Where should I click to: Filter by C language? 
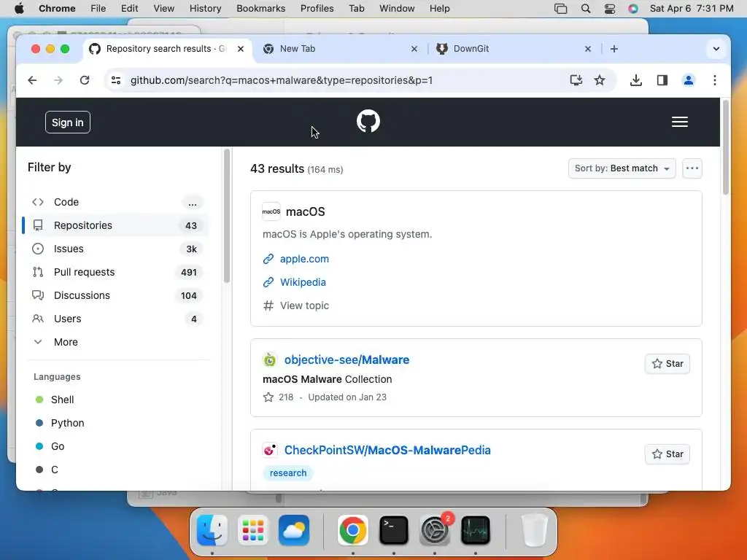[47, 470]
